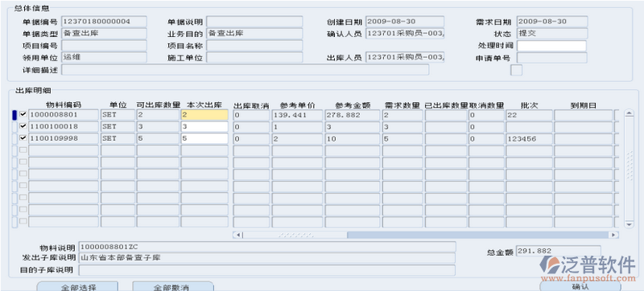Uncheck the row checkbox for material 1100109998
Image resolution: width=644 pixels, height=291 pixels.
click(23, 138)
